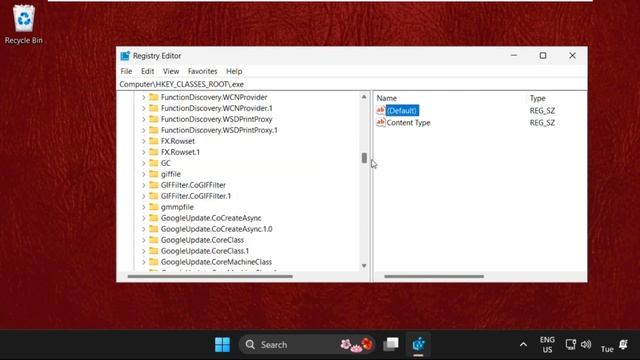Click the tree pane horizontal scrollbar

pyautogui.click(x=210, y=276)
